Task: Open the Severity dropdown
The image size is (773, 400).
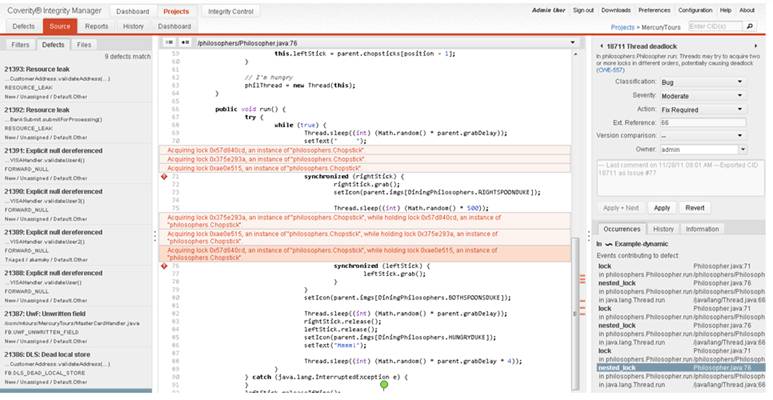Action: (710, 95)
